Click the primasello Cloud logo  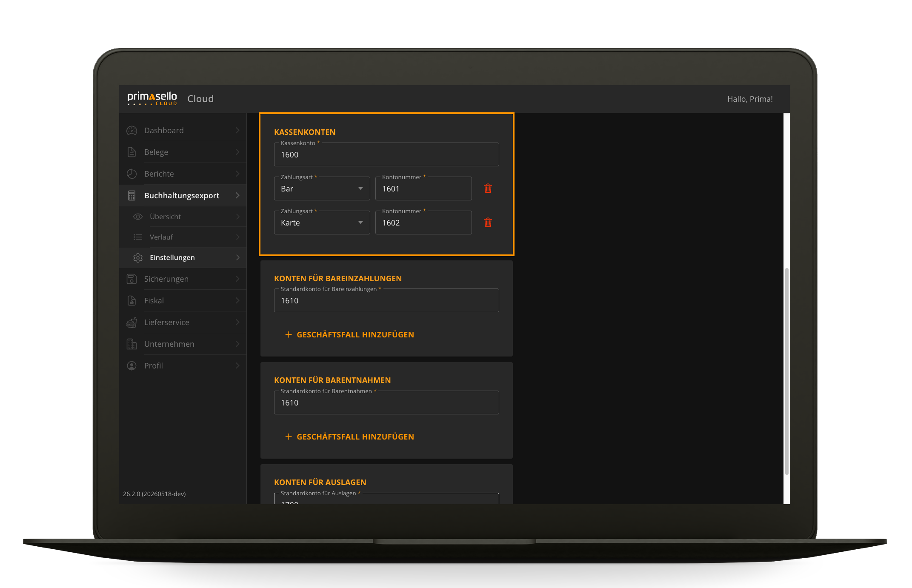point(152,99)
